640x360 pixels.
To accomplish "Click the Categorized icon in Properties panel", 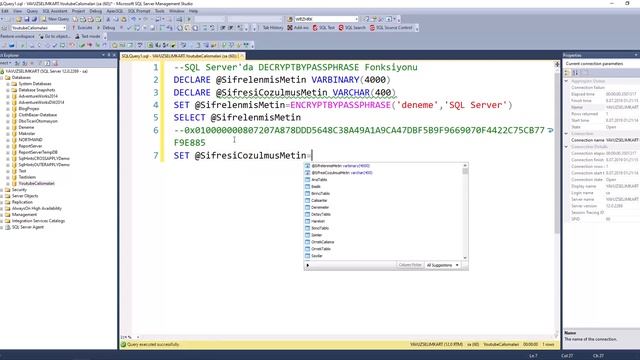I will (567, 73).
